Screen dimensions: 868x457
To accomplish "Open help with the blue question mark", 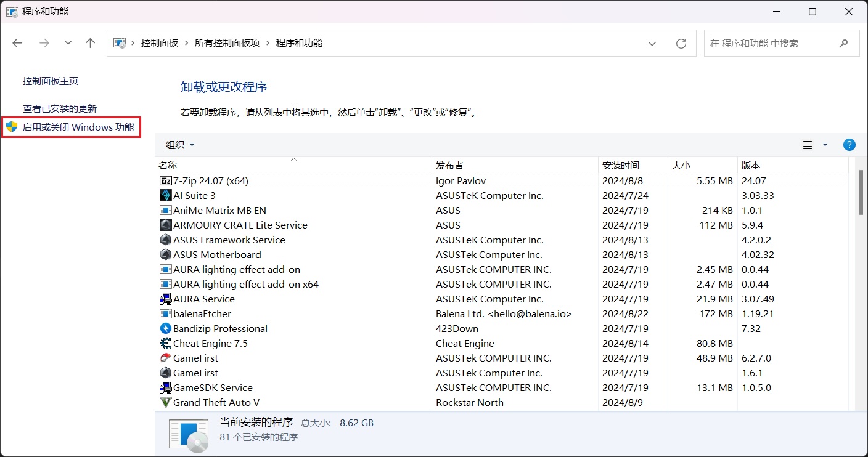I will (849, 145).
